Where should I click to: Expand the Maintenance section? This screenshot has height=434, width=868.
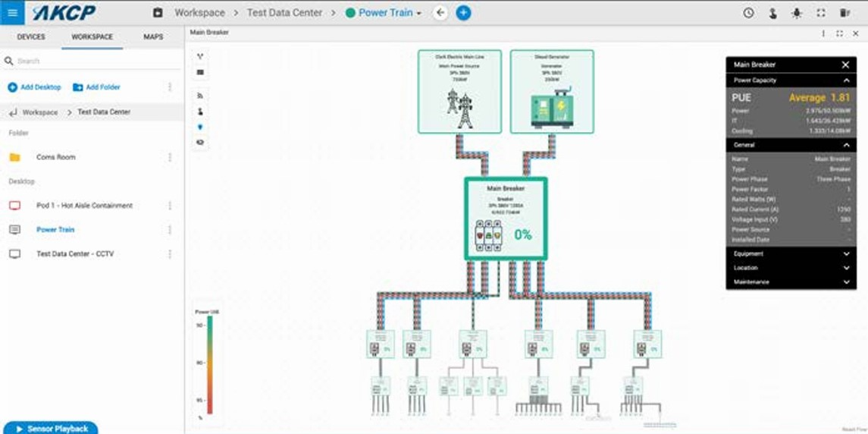pyautogui.click(x=791, y=282)
